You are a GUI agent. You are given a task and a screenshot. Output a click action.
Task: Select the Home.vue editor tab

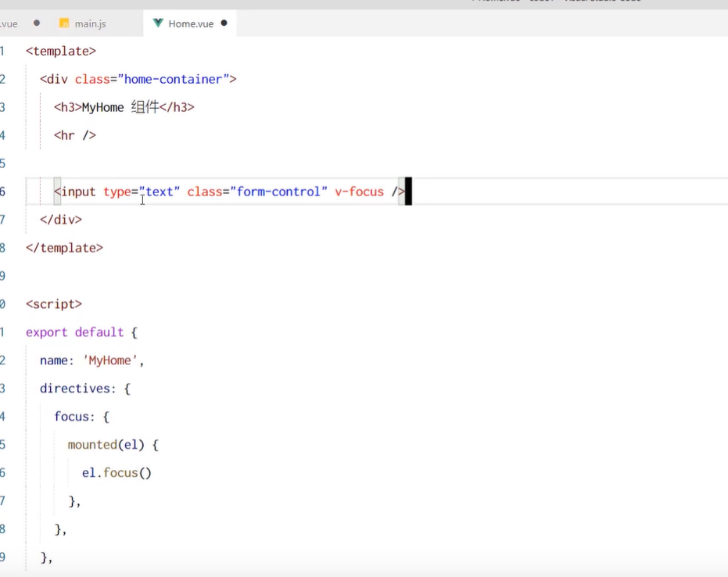pyautogui.click(x=190, y=23)
